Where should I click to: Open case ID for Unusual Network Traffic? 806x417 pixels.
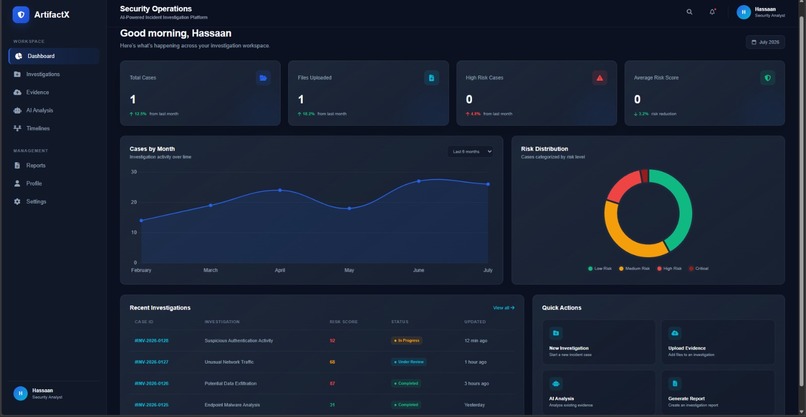[x=152, y=362]
